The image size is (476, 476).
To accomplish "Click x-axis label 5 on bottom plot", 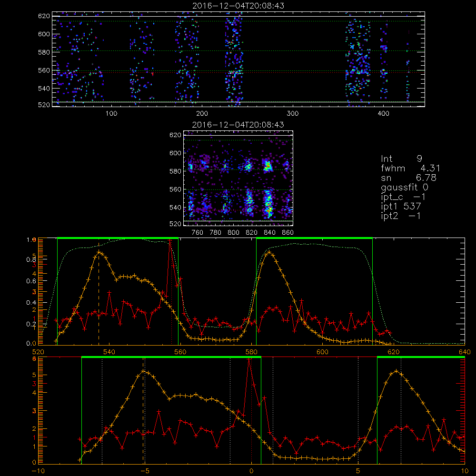I will (358, 471).
